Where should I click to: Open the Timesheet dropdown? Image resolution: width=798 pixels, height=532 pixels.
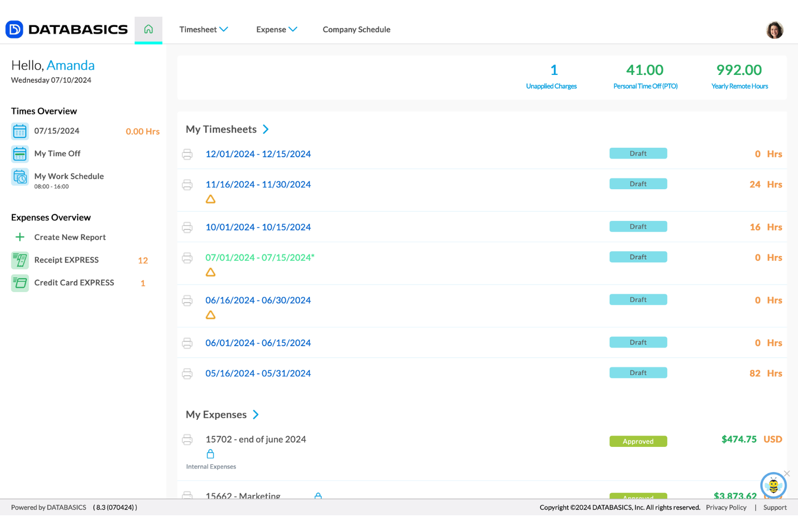tap(204, 30)
